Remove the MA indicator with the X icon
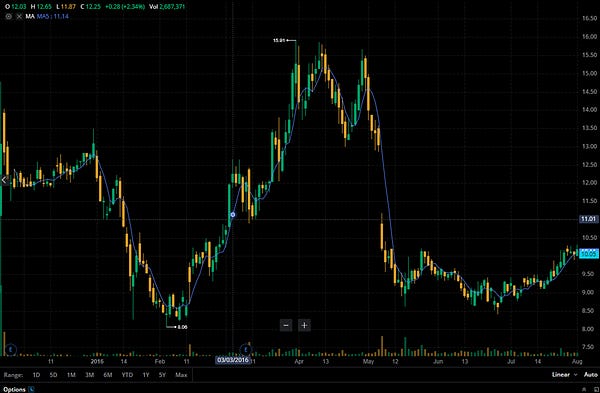Viewport: 600px width, 393px height. coord(19,16)
